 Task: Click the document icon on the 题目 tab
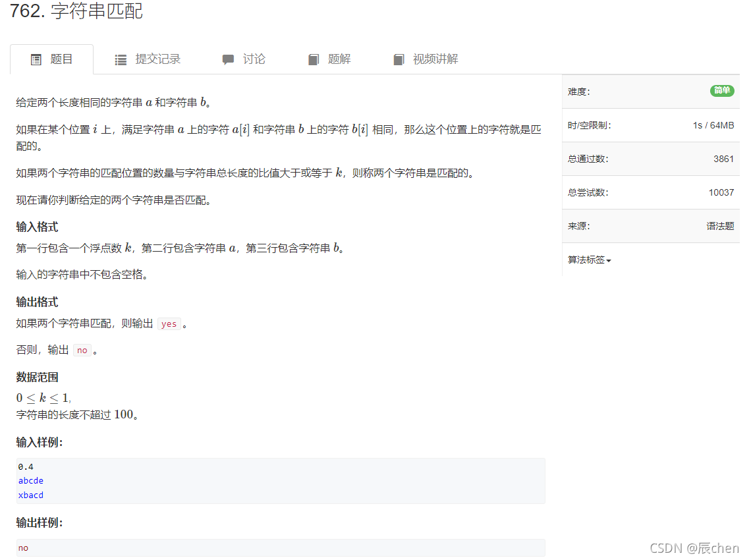(x=36, y=59)
